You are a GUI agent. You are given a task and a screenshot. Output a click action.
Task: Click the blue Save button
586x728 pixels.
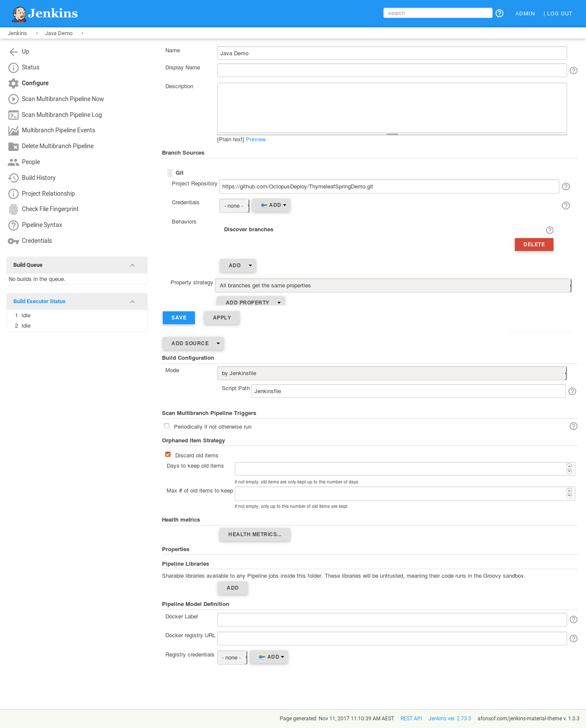[x=179, y=318]
